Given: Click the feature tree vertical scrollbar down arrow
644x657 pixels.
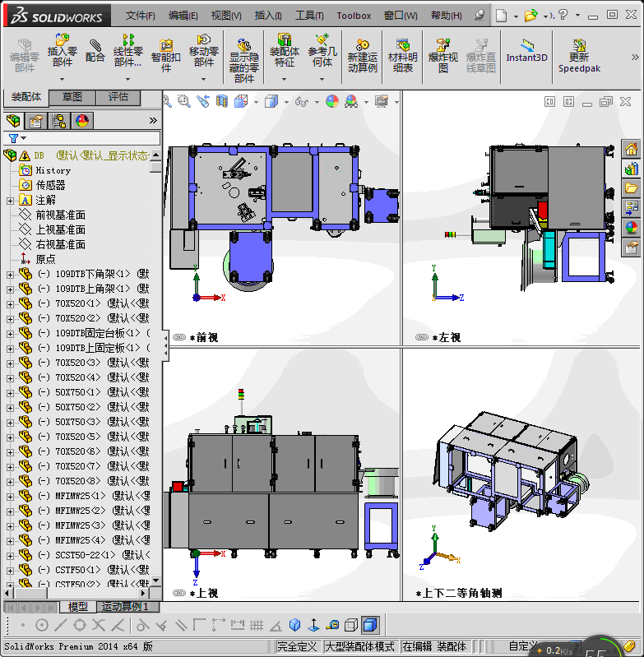Looking at the screenshot, I should click(x=156, y=581).
